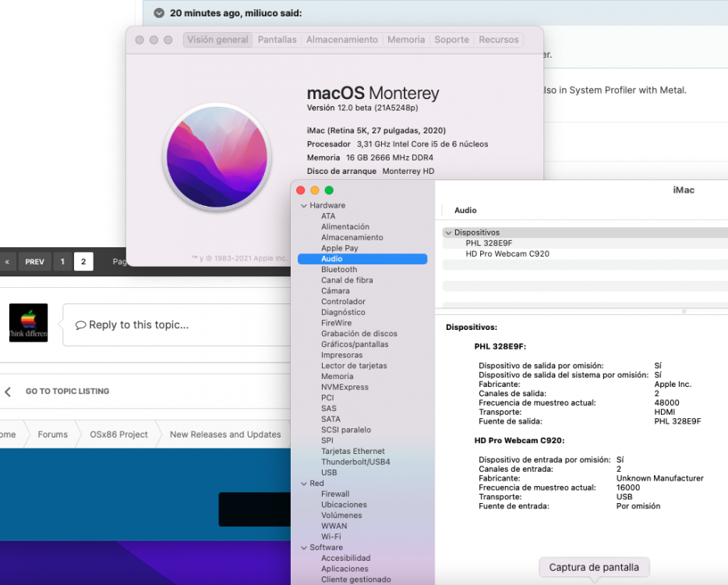Screen dimensions: 728x585
Task: Select Tarjetas Ethernet in sidebar
Action: (353, 451)
